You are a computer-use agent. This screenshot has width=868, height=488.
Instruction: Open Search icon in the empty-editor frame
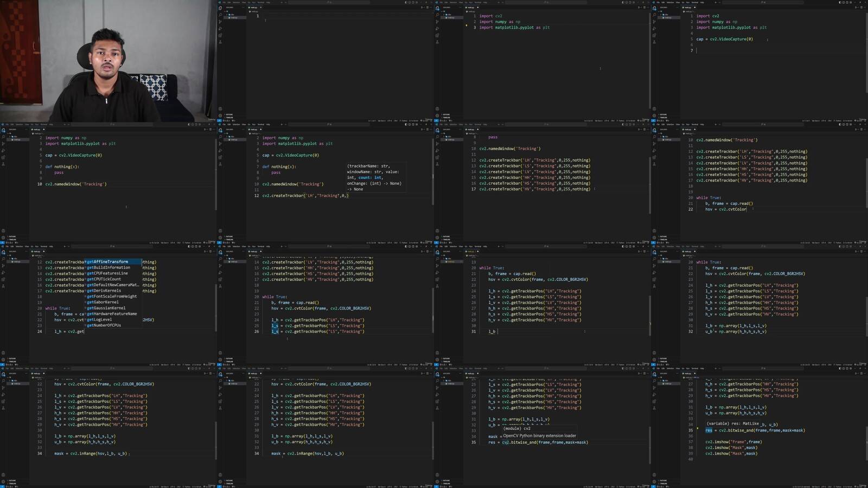pos(220,15)
